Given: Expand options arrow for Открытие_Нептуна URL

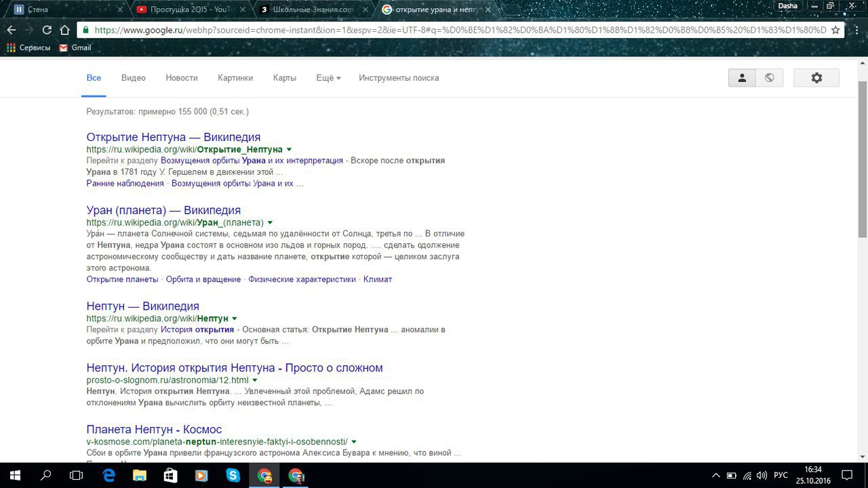Looking at the screenshot, I should [289, 149].
